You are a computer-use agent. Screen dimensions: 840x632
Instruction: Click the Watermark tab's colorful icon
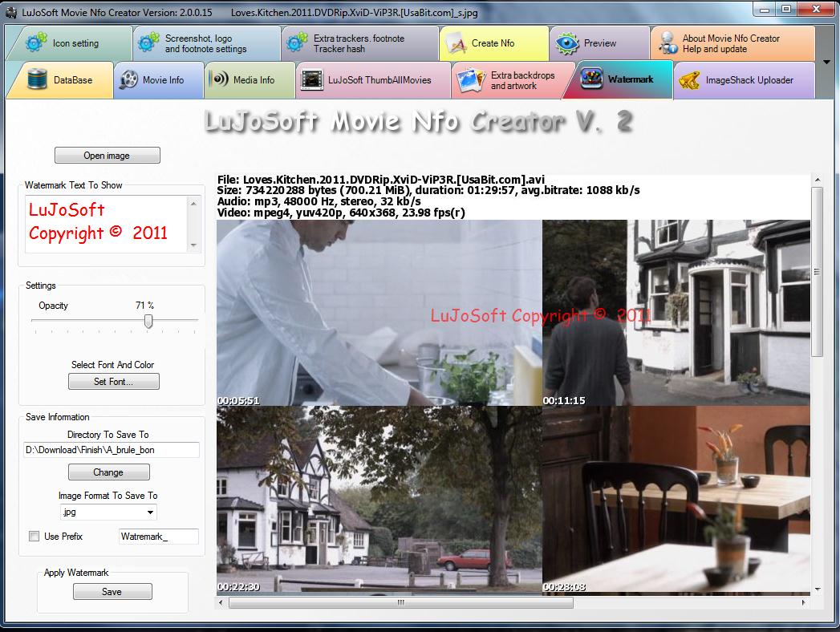tap(591, 79)
